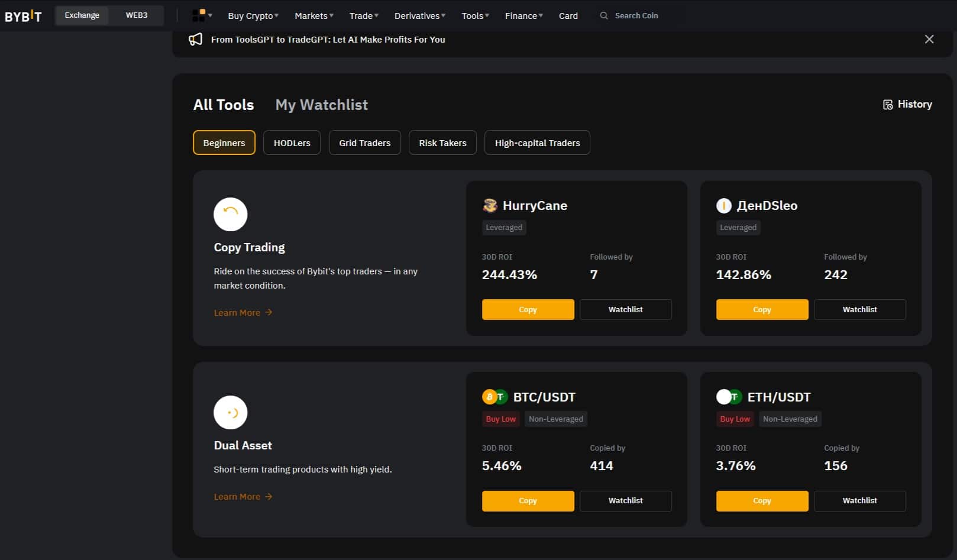This screenshot has height=560, width=957.
Task: Click the Leveraged tag on HurryCane
Action: point(504,228)
